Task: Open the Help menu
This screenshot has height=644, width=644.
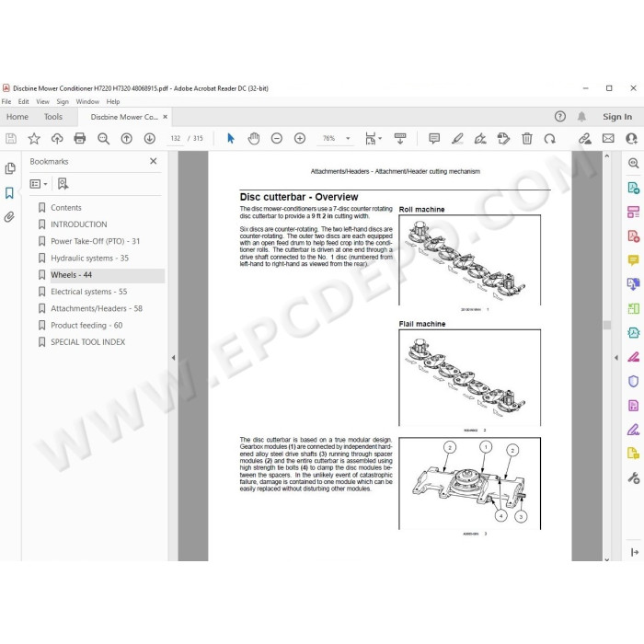Action: point(113,101)
